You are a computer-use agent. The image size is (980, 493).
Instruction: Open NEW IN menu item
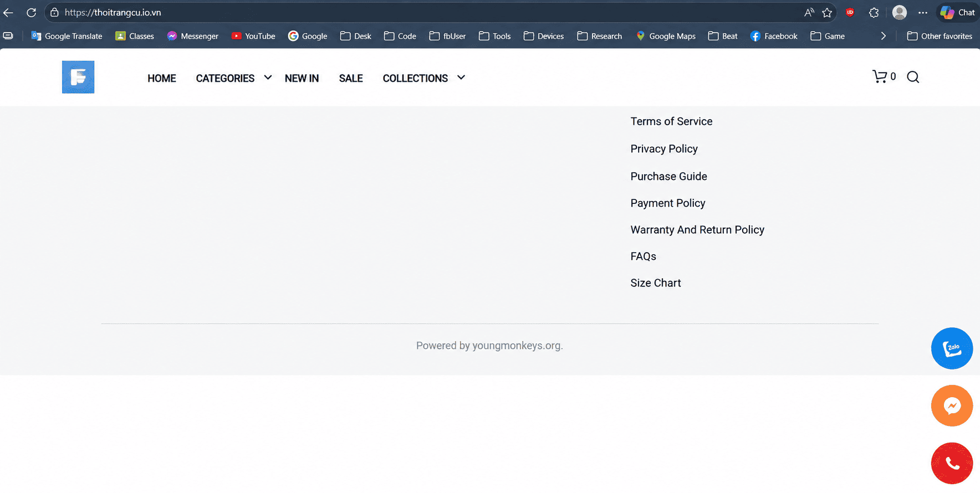[302, 78]
